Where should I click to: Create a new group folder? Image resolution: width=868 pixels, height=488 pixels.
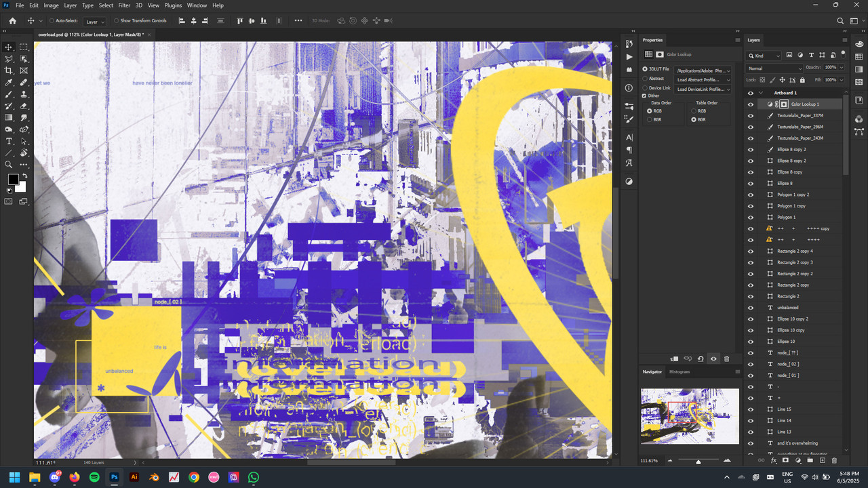(810, 460)
